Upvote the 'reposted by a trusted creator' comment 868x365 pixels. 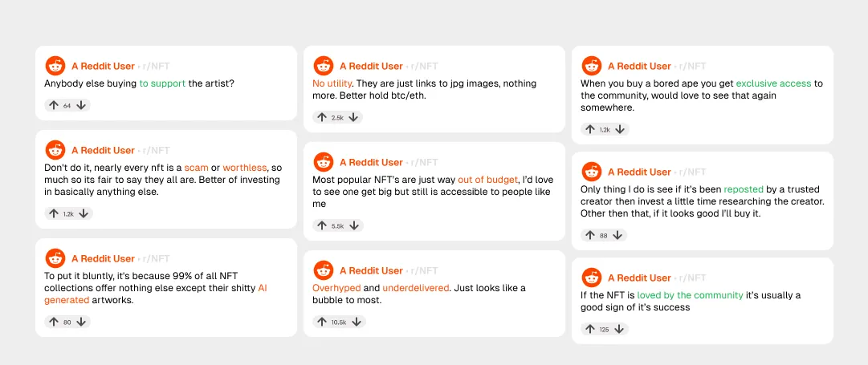coord(590,236)
